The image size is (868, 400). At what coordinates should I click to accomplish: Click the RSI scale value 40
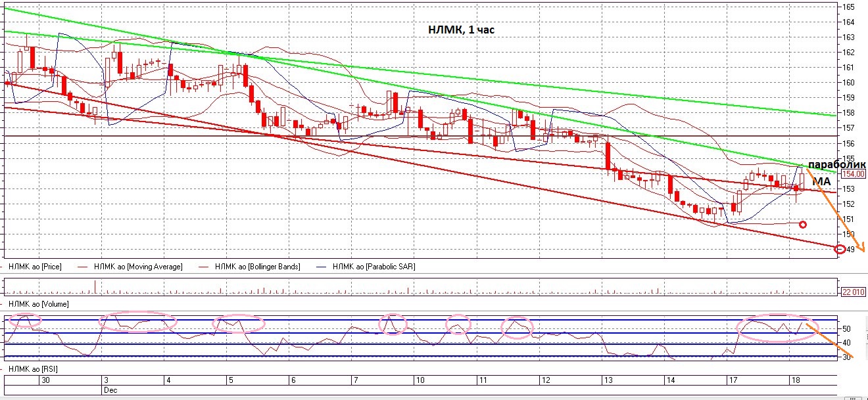[x=846, y=343]
